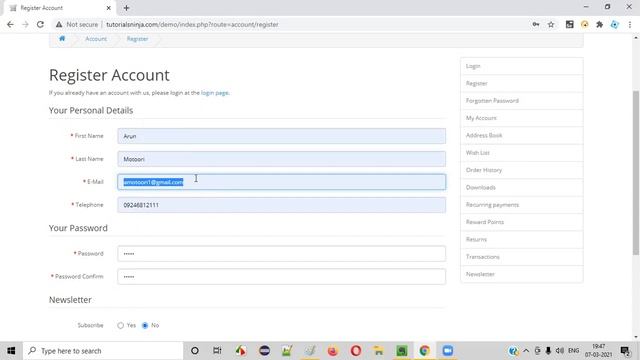Close the Register Account tab
This screenshot has height=360, width=640.
coord(109,8)
